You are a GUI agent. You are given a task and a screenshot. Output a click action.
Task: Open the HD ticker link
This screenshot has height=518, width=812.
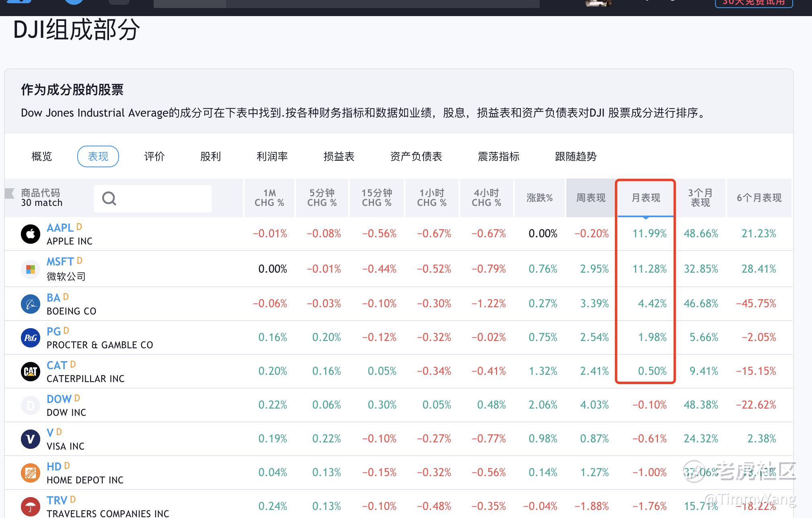(x=54, y=467)
